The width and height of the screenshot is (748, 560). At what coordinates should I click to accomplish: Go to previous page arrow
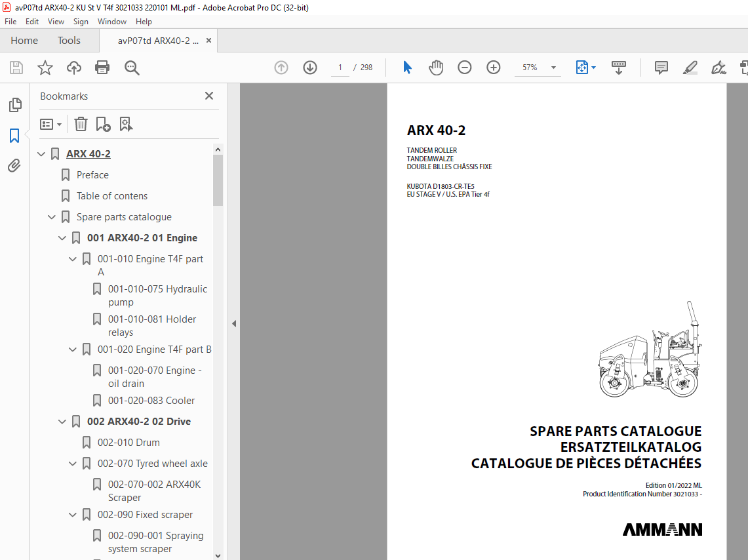(281, 68)
